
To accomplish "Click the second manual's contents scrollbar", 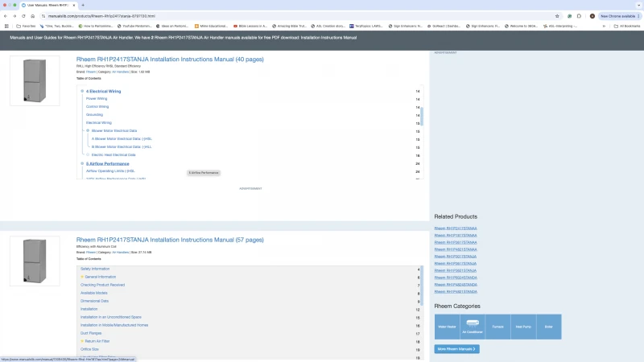I will coord(422,286).
